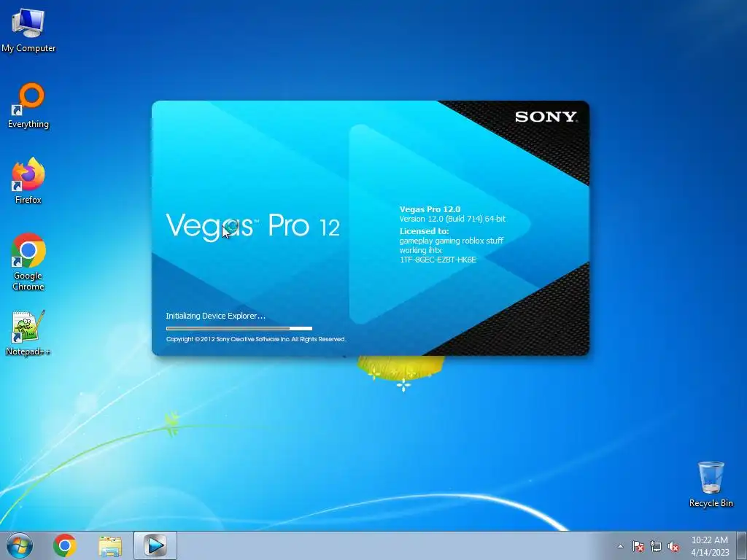
Task: Click the Vegas Pro 12 splash title
Action: pos(253,225)
